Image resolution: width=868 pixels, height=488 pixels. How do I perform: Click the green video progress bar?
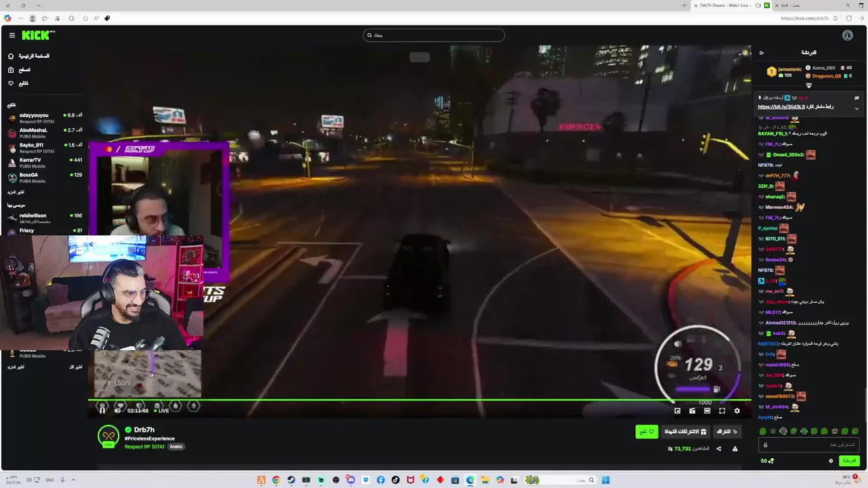pyautogui.click(x=419, y=401)
